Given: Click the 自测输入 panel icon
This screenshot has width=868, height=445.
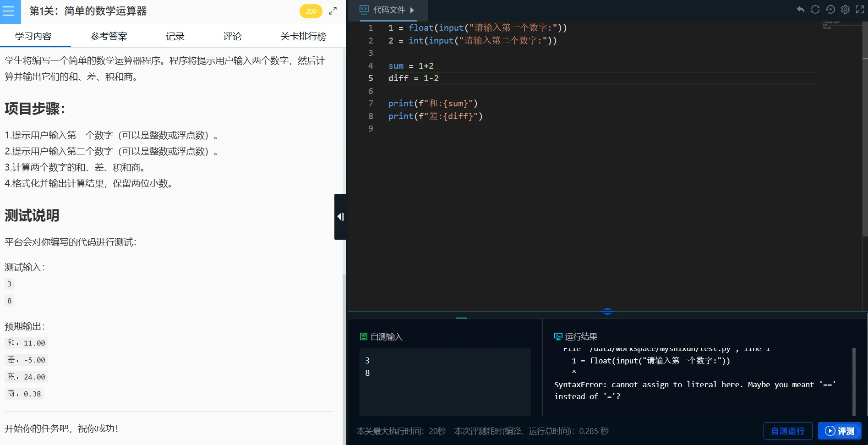Looking at the screenshot, I should (363, 336).
